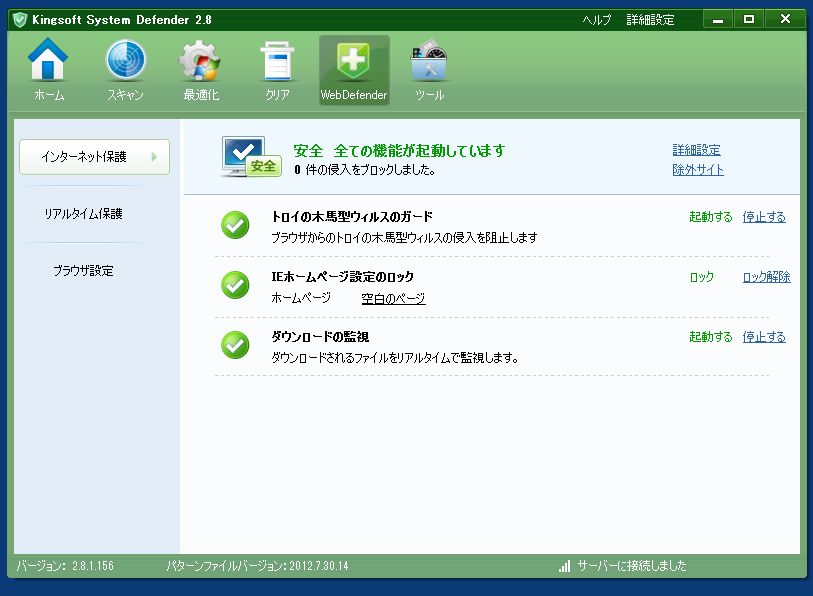The width and height of the screenshot is (813, 596).
Task: Click the バージョン: 2.8.1.156 text
Action: point(65,566)
